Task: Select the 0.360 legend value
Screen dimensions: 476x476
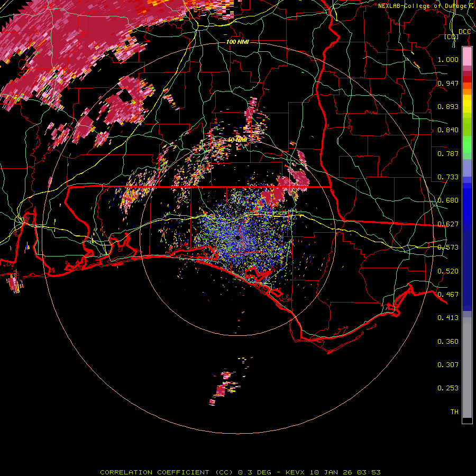Action: (448, 342)
